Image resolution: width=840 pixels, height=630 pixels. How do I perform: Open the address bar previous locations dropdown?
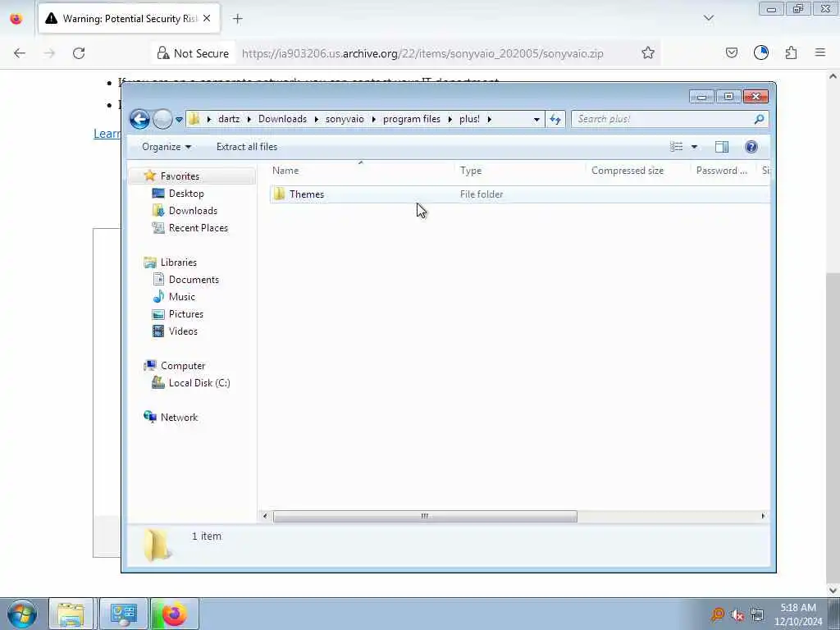pos(536,120)
